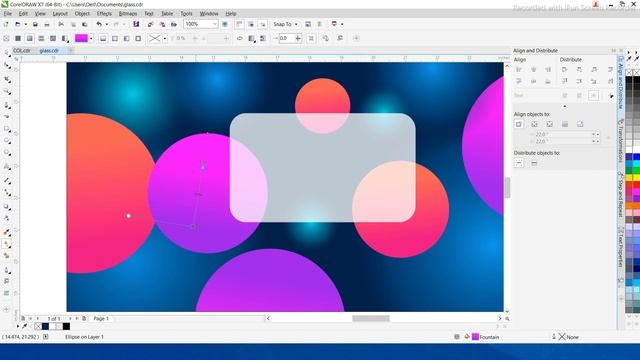Toggle the Active objects option under Align objects to
This screenshot has height=360, width=640.
519,124
